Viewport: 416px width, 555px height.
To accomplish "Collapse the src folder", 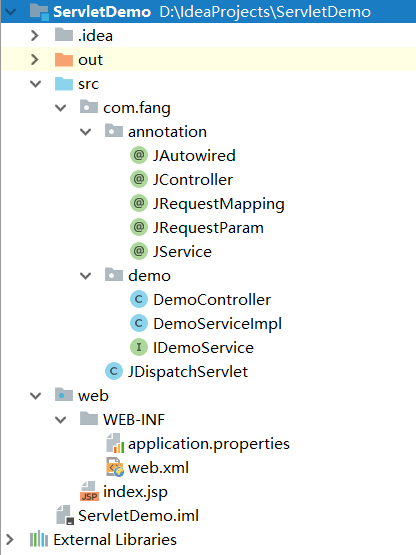I will pyautogui.click(x=35, y=84).
